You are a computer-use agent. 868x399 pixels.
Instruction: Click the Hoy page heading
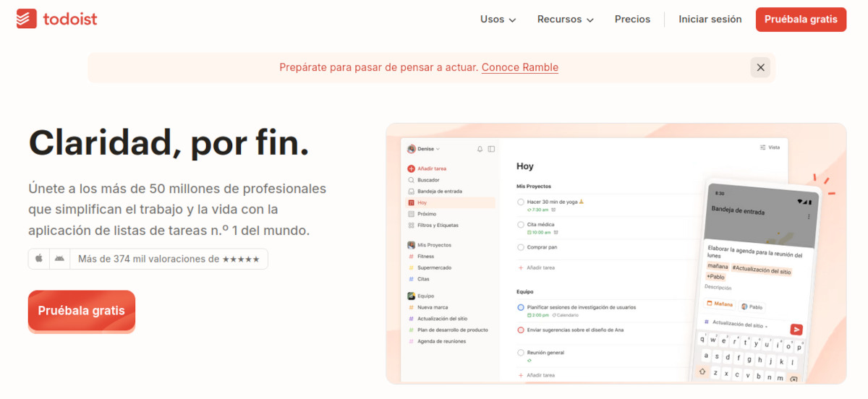[x=525, y=166]
